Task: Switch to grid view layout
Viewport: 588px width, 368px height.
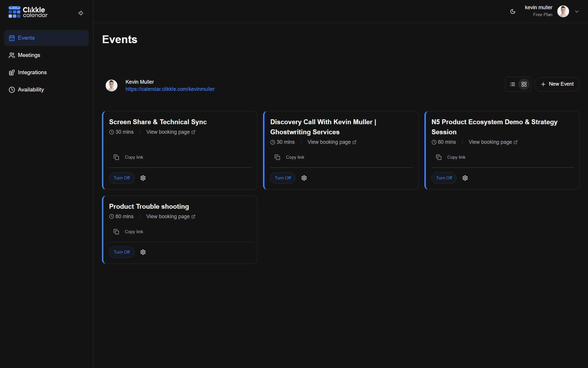Action: click(x=524, y=84)
